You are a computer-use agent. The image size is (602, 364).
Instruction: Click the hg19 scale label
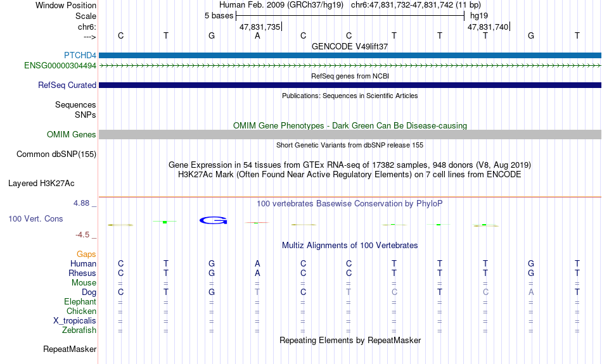pyautogui.click(x=479, y=16)
